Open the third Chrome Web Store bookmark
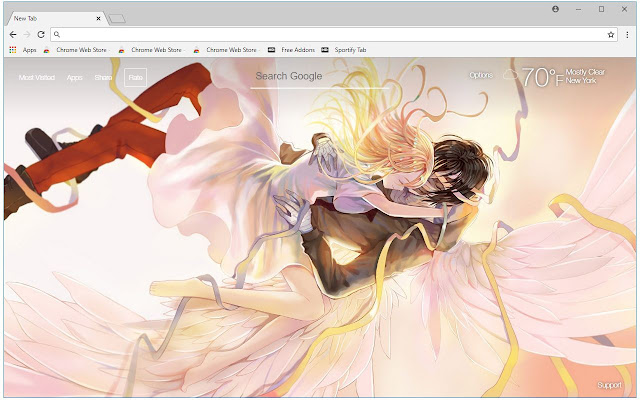This screenshot has height=400, width=640. click(225, 50)
